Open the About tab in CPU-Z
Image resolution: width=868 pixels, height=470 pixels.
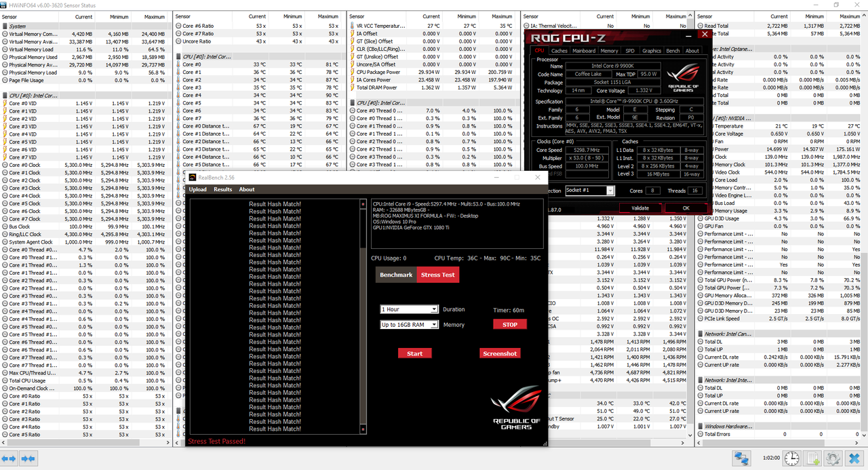[x=692, y=51]
